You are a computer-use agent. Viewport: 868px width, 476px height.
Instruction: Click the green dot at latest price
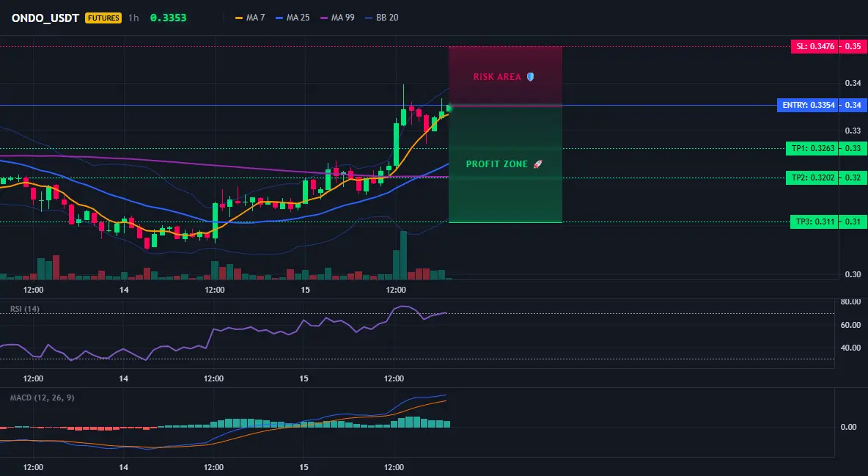tap(449, 109)
